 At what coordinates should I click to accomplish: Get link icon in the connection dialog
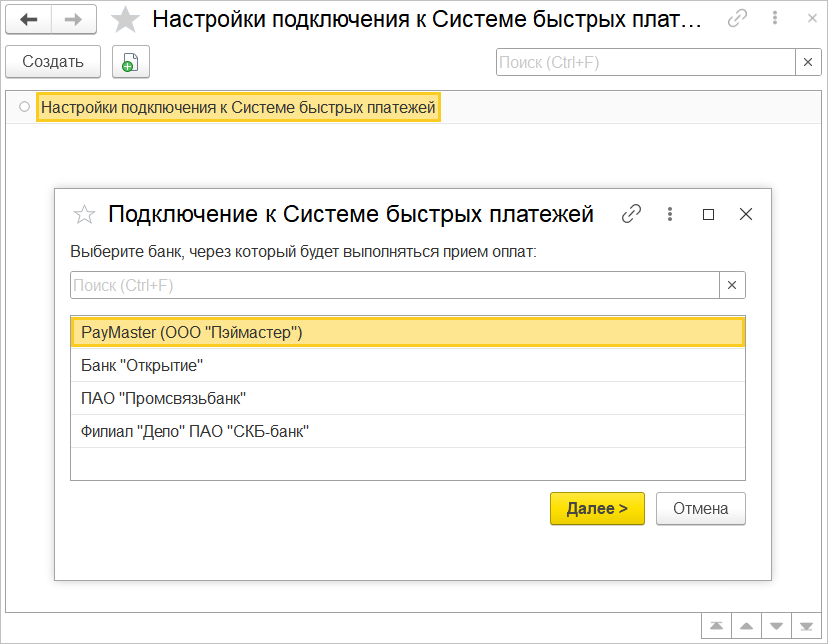631,214
